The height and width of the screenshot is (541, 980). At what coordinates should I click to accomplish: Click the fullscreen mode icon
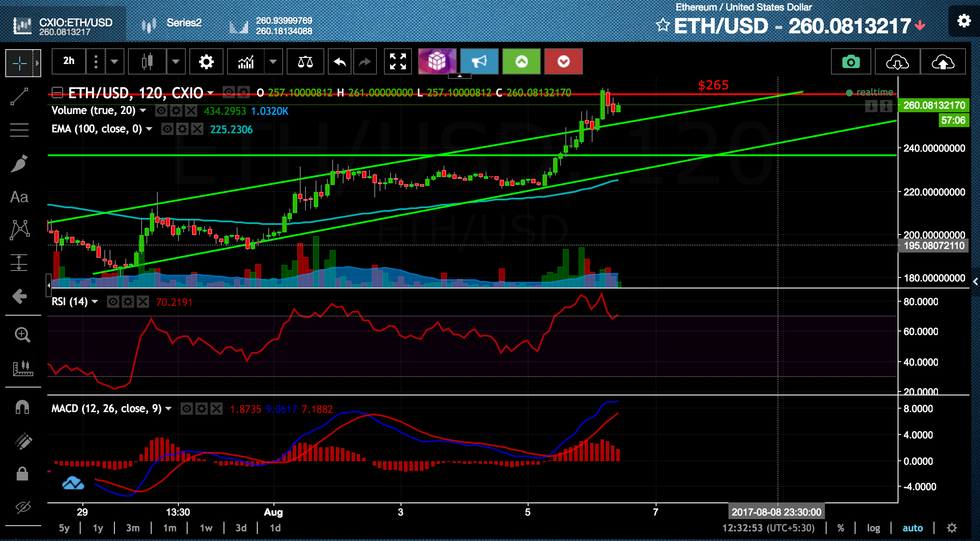(398, 62)
